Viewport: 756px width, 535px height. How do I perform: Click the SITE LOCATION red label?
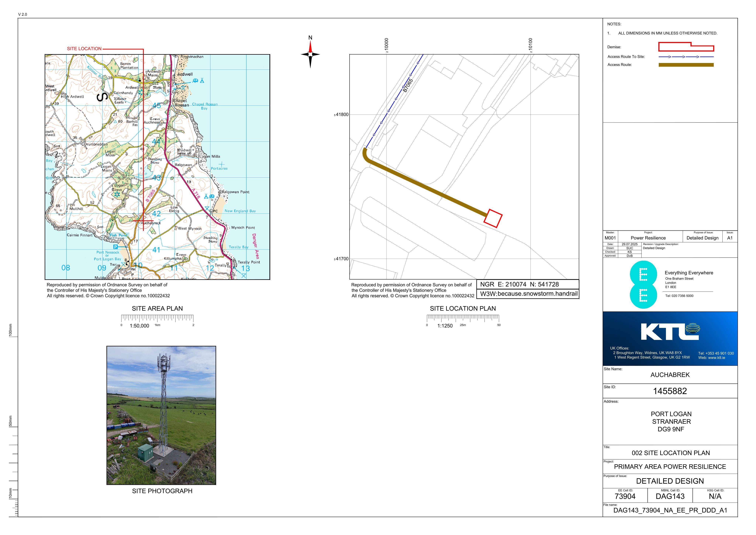(x=84, y=48)
